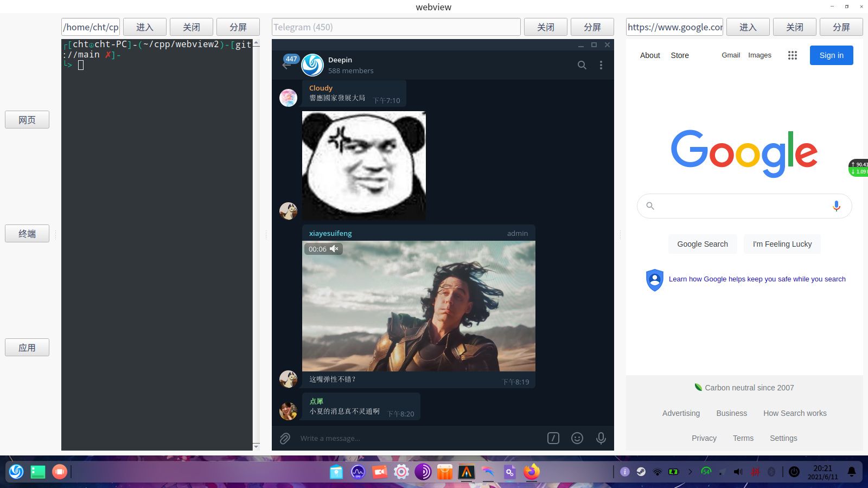Select the 应用 sidebar button
The image size is (868, 488).
click(x=27, y=348)
